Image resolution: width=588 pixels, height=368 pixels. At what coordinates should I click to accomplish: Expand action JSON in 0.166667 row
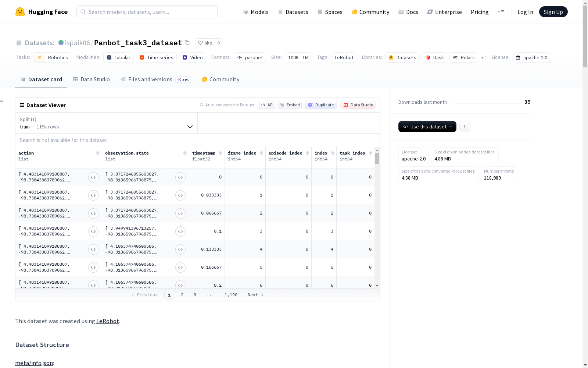tap(93, 268)
